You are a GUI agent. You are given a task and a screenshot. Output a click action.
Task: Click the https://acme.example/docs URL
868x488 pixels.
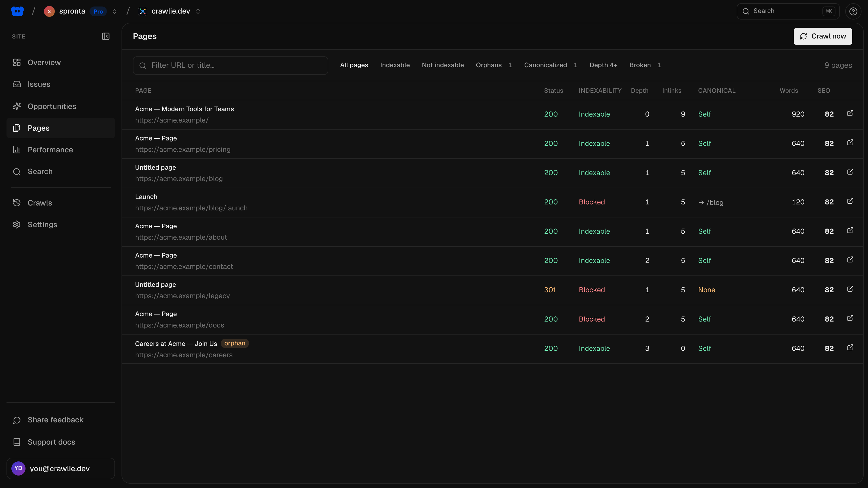click(x=179, y=325)
